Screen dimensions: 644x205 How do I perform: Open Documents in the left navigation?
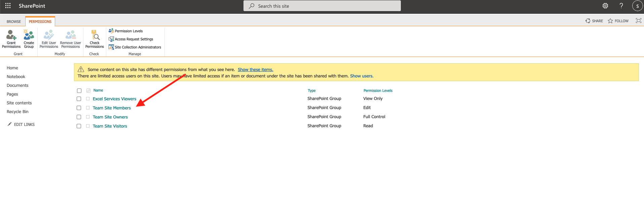tap(17, 86)
